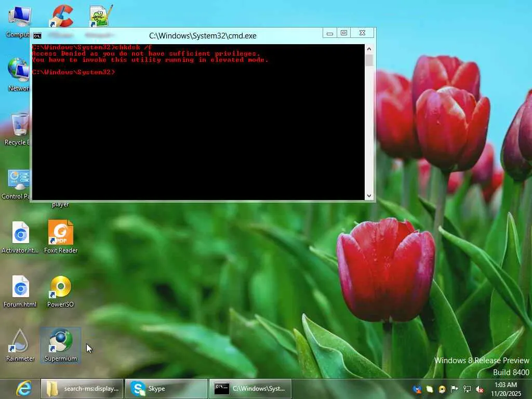The height and width of the screenshot is (399, 532).
Task: Switch to Skype from the taskbar
Action: click(166, 389)
